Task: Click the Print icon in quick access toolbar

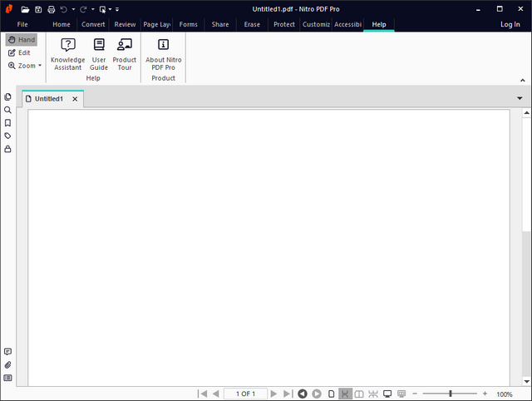Action: pos(51,9)
